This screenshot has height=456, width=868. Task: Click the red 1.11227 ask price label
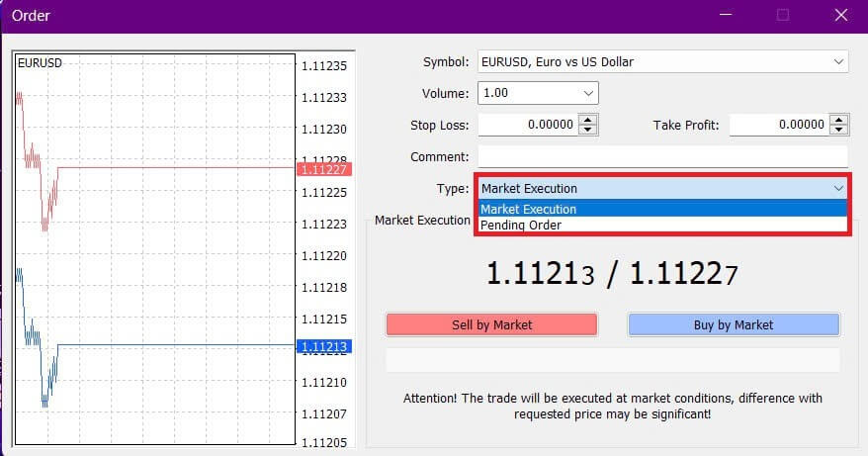coord(323,169)
